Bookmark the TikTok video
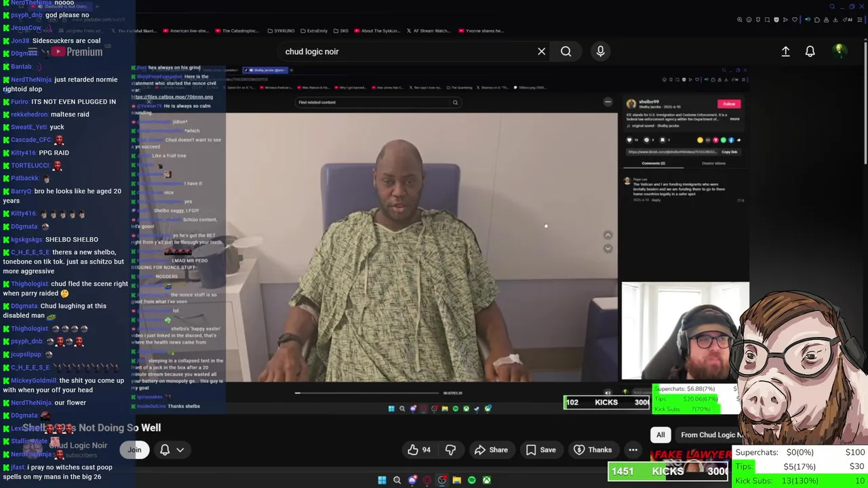This screenshot has height=488, width=868. [663, 140]
